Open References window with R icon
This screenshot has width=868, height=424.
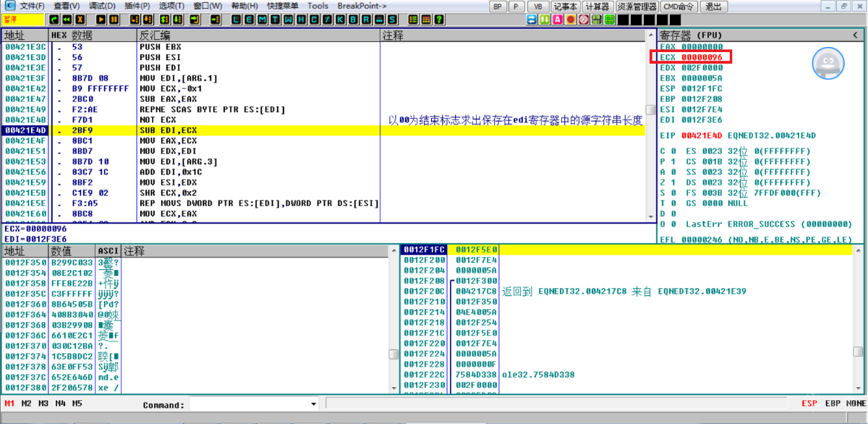(x=366, y=19)
